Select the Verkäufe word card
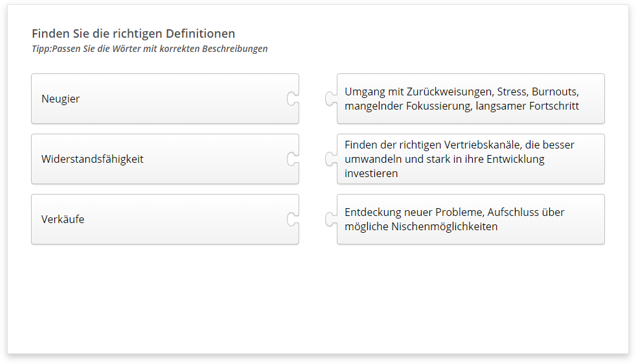The image size is (636, 364). pos(165,219)
